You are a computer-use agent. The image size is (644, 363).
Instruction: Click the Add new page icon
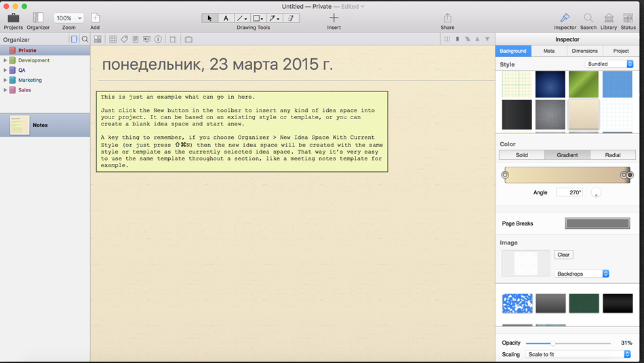95,18
